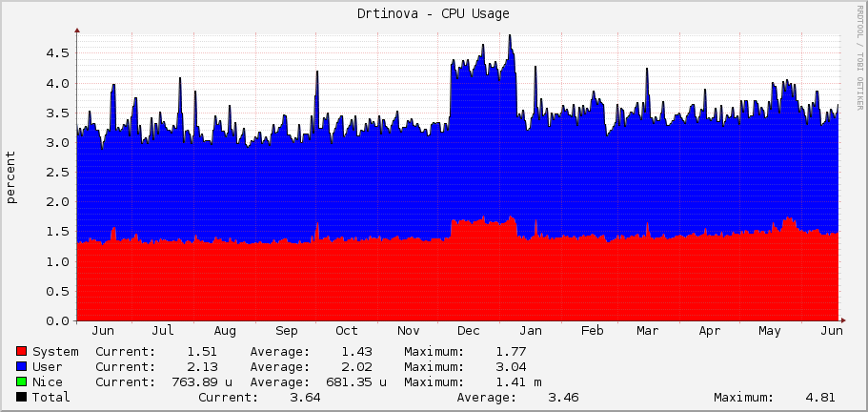Click System average value 1.43

click(x=356, y=352)
